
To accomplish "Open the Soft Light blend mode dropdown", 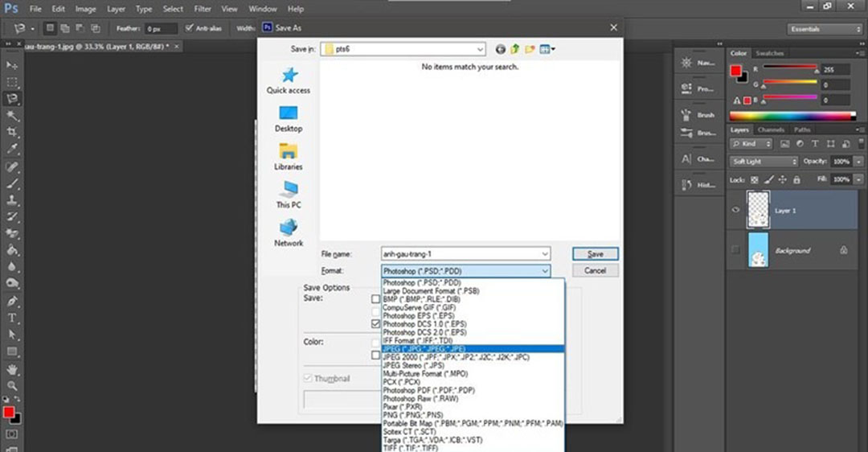I will 764,161.
